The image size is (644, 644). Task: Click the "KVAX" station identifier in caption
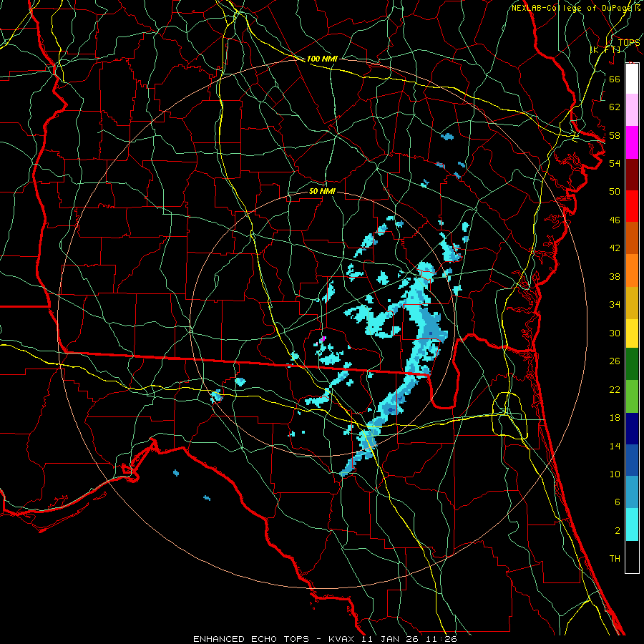tap(343, 639)
